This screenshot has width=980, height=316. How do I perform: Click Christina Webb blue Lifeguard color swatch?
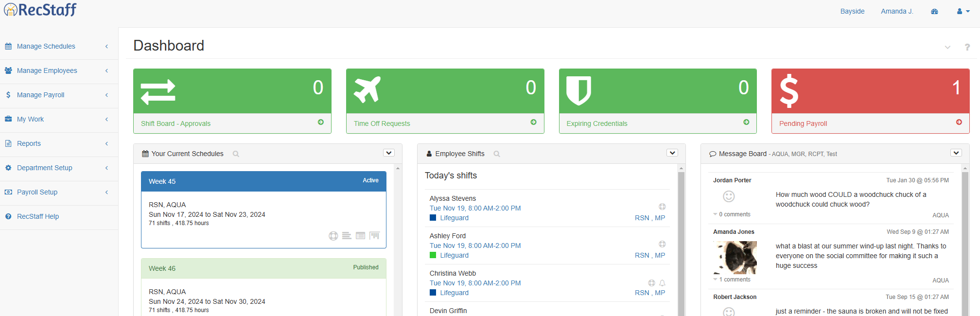tap(433, 293)
